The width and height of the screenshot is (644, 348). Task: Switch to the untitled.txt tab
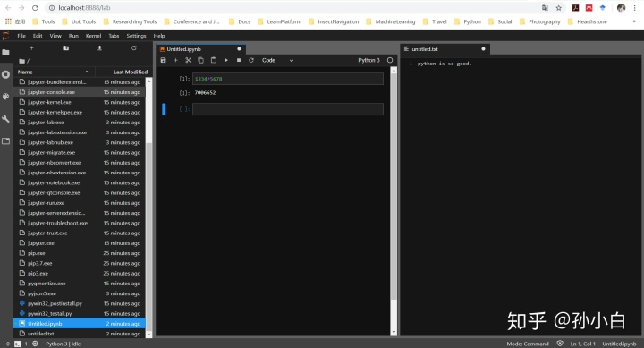coord(445,49)
